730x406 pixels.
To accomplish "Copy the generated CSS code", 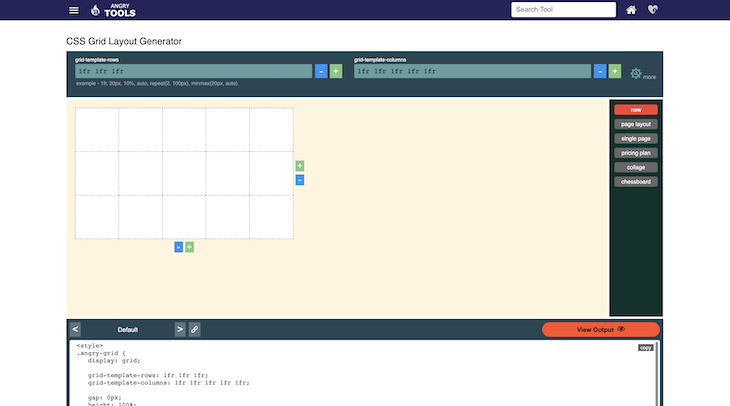I will 645,348.
